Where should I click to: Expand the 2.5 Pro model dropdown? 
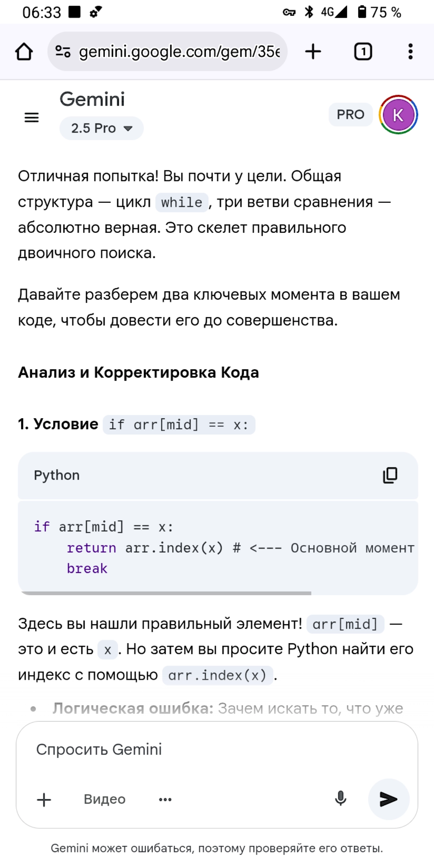102,128
